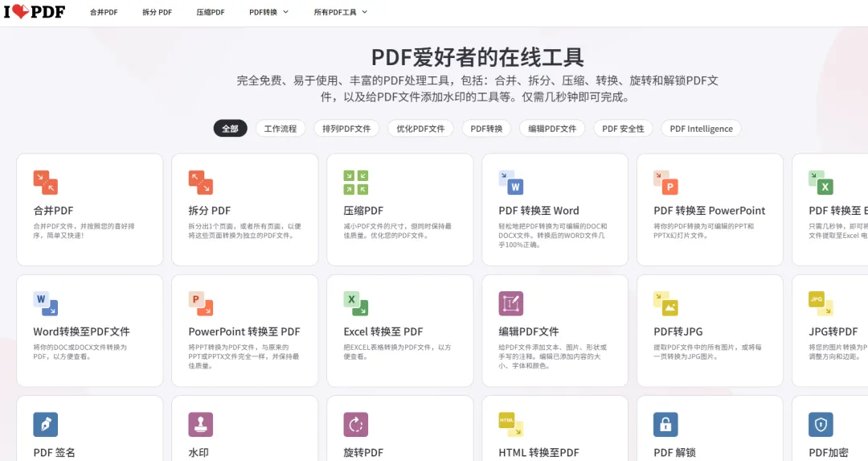Open the 拆分 PDF tool icon

coord(200,183)
